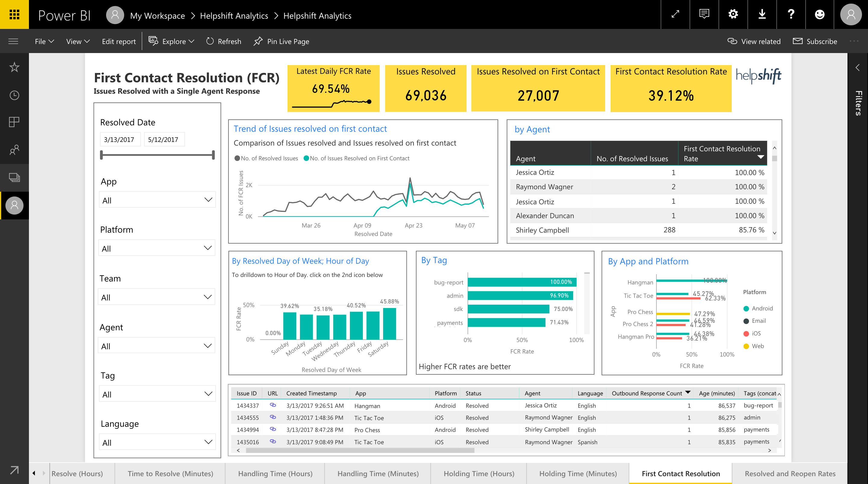This screenshot has height=484, width=868.
Task: Open Recent clock icon in sidebar
Action: (x=14, y=95)
